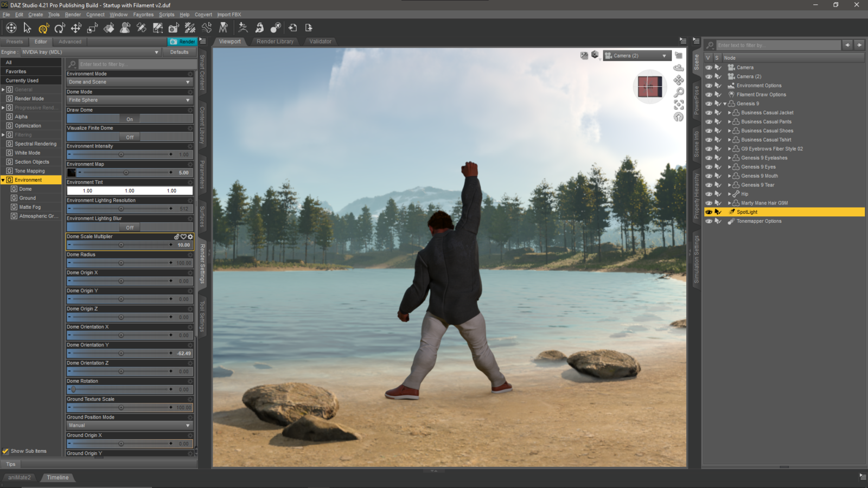Viewport: 868px width, 488px height.
Task: Open the Render menu
Action: [73, 15]
